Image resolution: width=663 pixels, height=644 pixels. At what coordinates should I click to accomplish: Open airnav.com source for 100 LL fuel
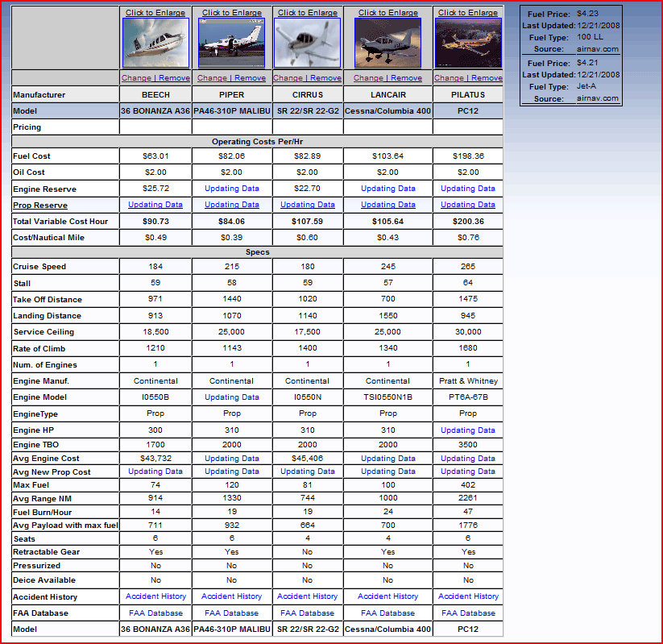[598, 49]
